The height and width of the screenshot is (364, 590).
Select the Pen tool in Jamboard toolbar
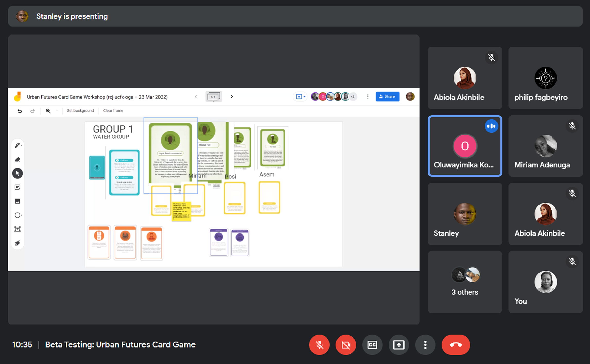click(18, 145)
